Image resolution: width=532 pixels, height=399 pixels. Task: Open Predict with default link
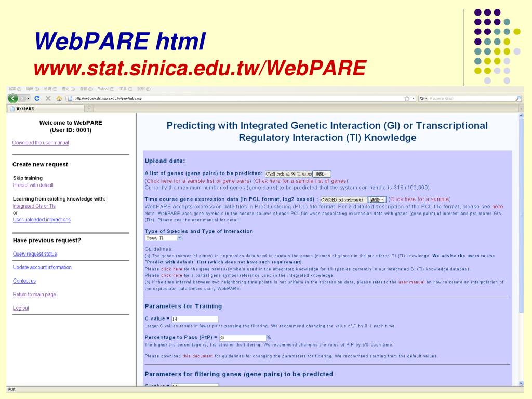[x=33, y=185]
